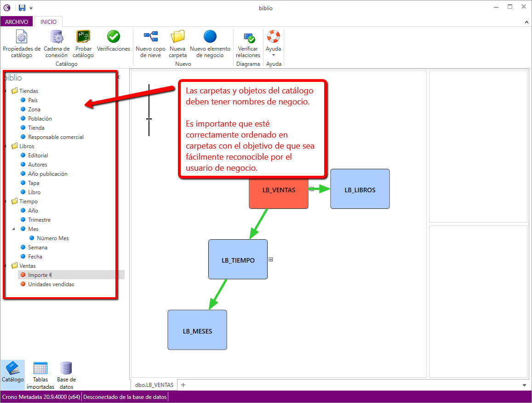Collapse the Mes tree node
This screenshot has height=403, width=532.
pyautogui.click(x=13, y=229)
